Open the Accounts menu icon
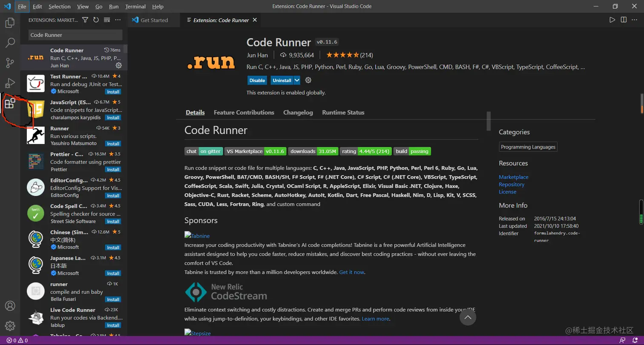This screenshot has width=644, height=345. coord(10,306)
